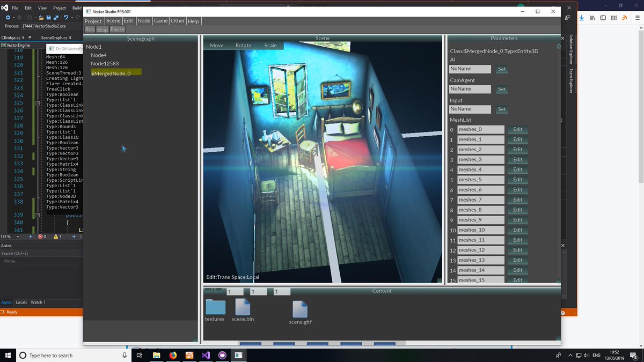Screen dimensions: 644x362
Task: Click Edit button for meshes_0
Action: (x=518, y=130)
